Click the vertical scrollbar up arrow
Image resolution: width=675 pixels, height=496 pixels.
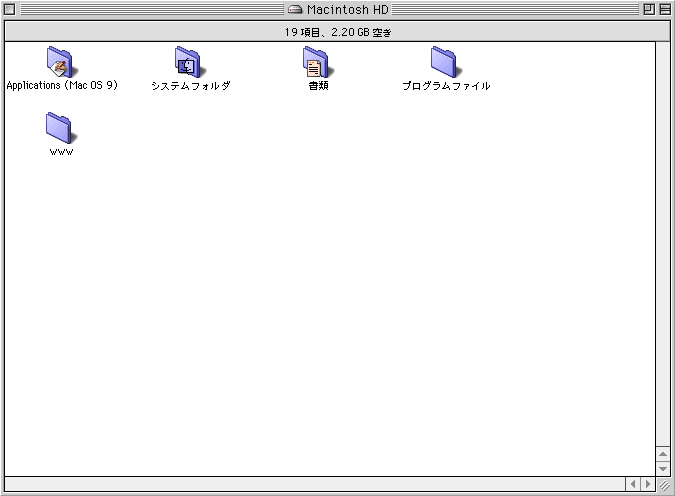[663, 454]
